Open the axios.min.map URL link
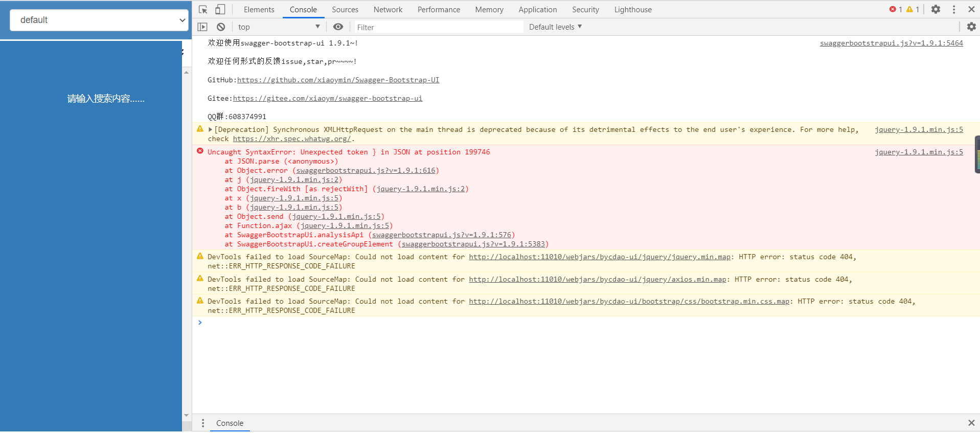The height and width of the screenshot is (433, 980). pyautogui.click(x=598, y=279)
